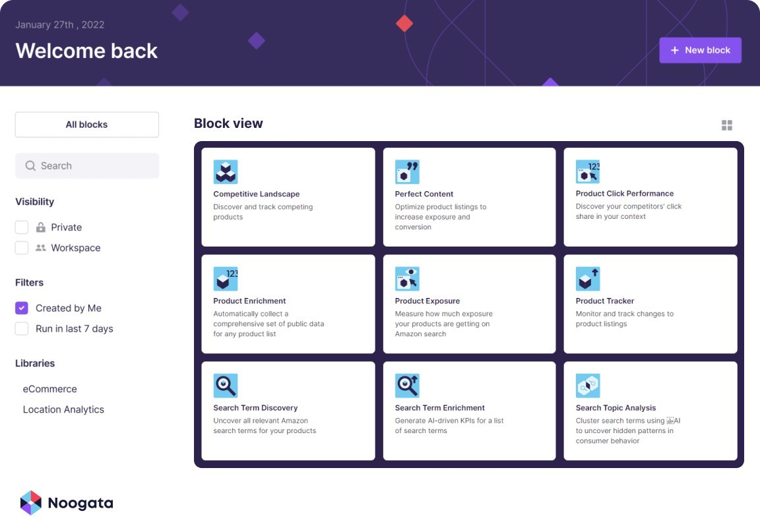Switch layout with the grid view icon
760x532 pixels.
pyautogui.click(x=727, y=125)
